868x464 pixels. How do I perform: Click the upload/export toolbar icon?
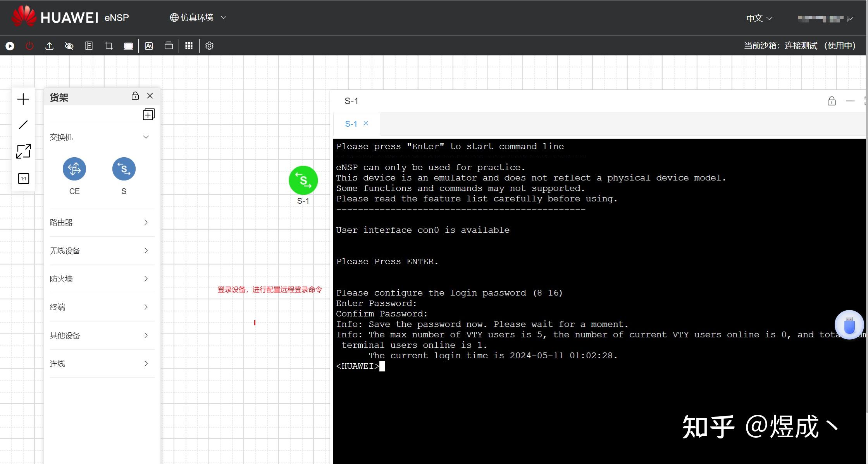click(49, 46)
